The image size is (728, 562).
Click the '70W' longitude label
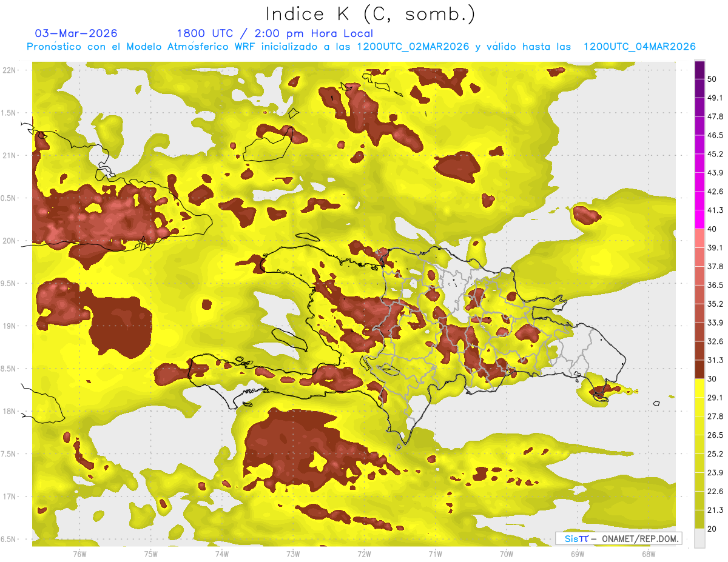click(507, 554)
